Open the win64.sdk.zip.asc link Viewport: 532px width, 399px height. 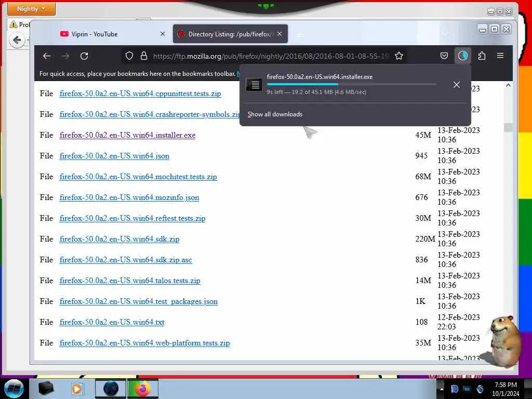click(126, 260)
